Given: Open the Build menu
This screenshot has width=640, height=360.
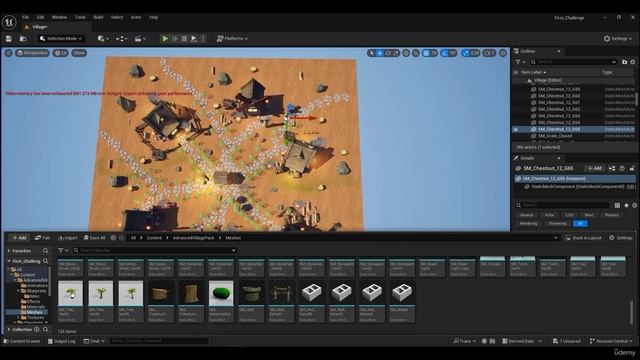Looking at the screenshot, I should coord(98,17).
